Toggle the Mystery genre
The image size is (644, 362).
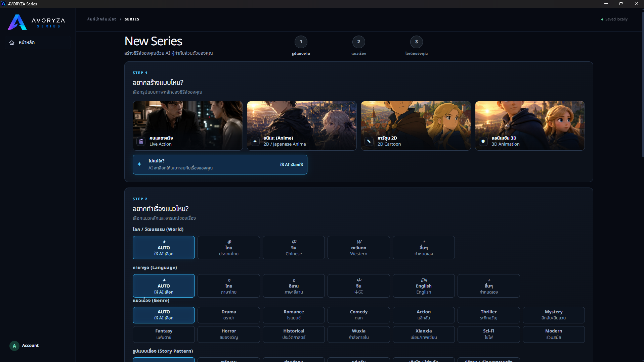coord(554,315)
